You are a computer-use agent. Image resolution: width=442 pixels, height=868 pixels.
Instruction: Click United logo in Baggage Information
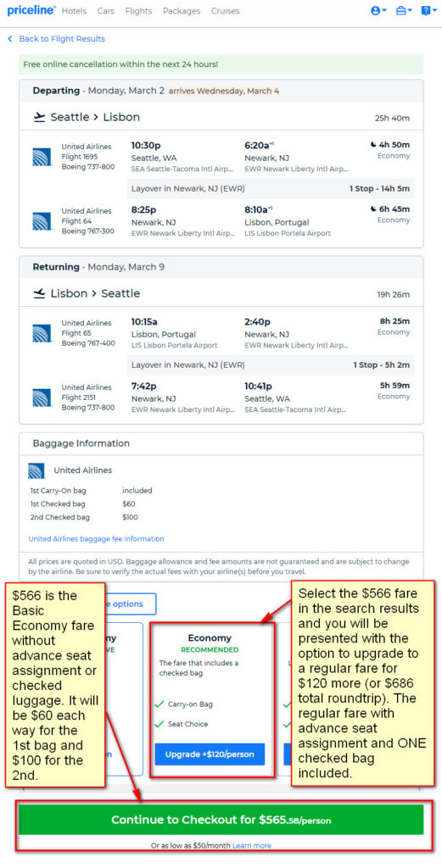click(x=36, y=470)
